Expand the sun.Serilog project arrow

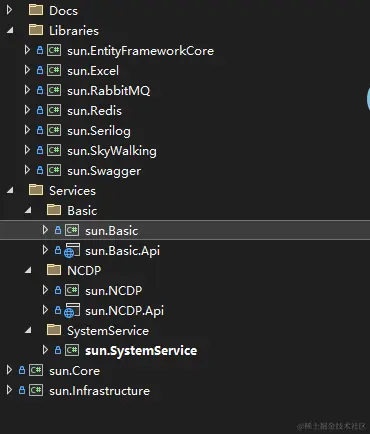[x=27, y=130]
